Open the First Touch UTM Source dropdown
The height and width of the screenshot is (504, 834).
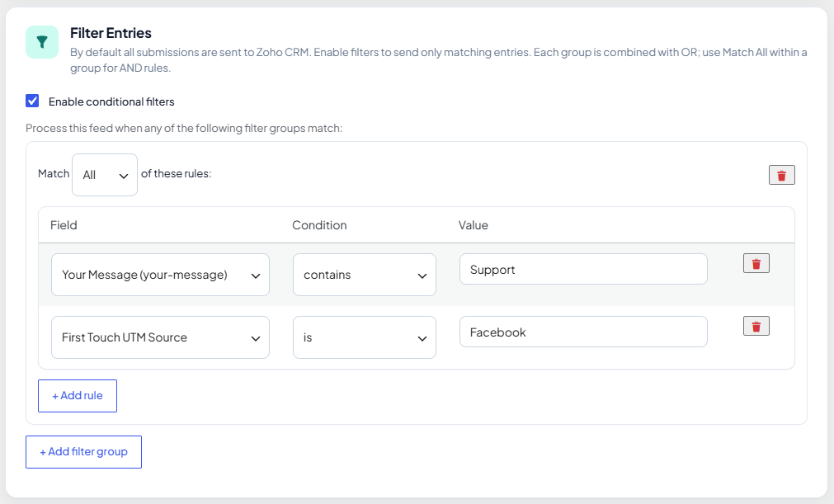tap(160, 337)
